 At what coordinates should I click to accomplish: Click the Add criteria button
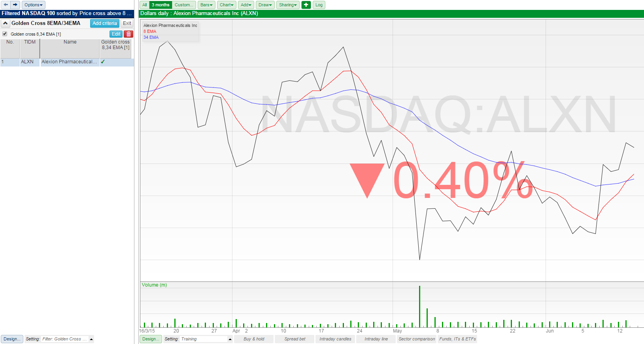[x=105, y=23]
